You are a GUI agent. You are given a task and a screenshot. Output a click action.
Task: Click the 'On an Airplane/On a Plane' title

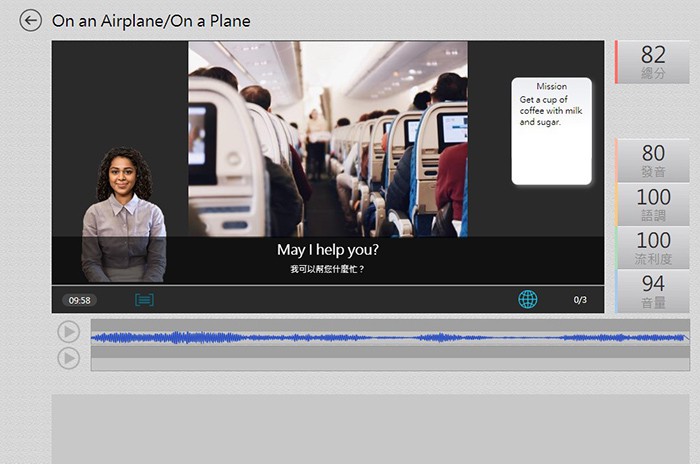pyautogui.click(x=151, y=21)
